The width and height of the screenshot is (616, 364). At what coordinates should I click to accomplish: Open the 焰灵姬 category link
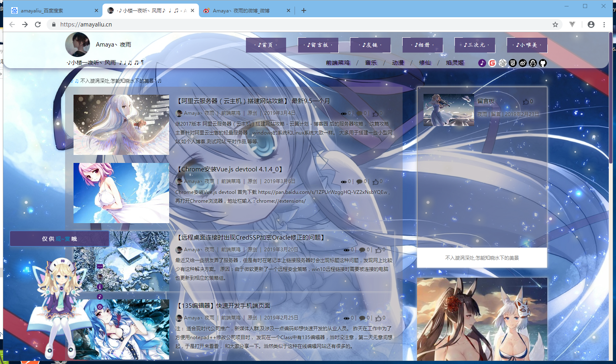455,63
